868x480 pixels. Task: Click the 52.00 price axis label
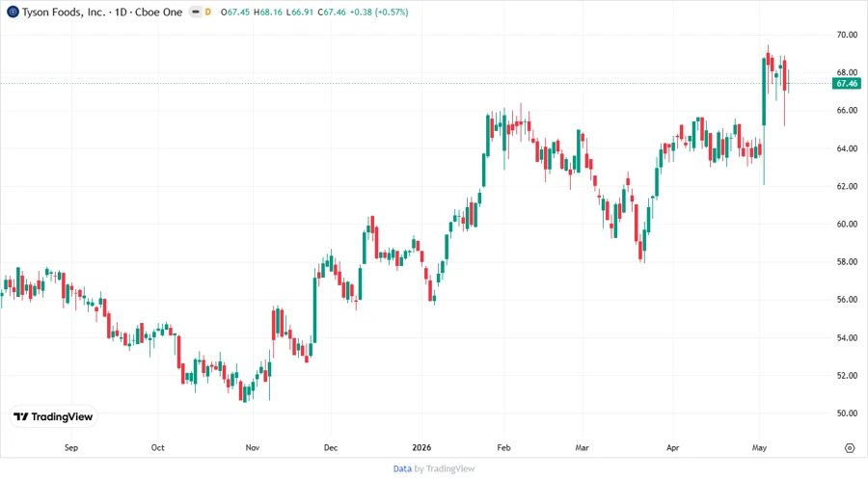(847, 376)
